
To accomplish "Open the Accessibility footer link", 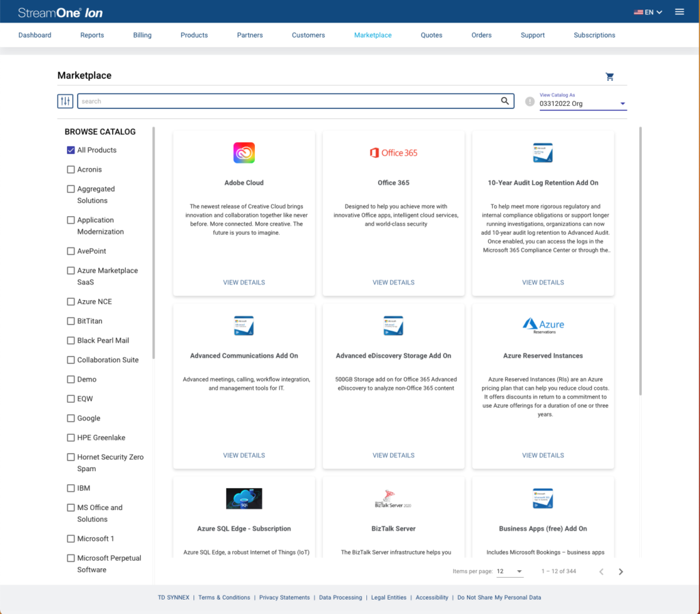I will click(x=432, y=598).
